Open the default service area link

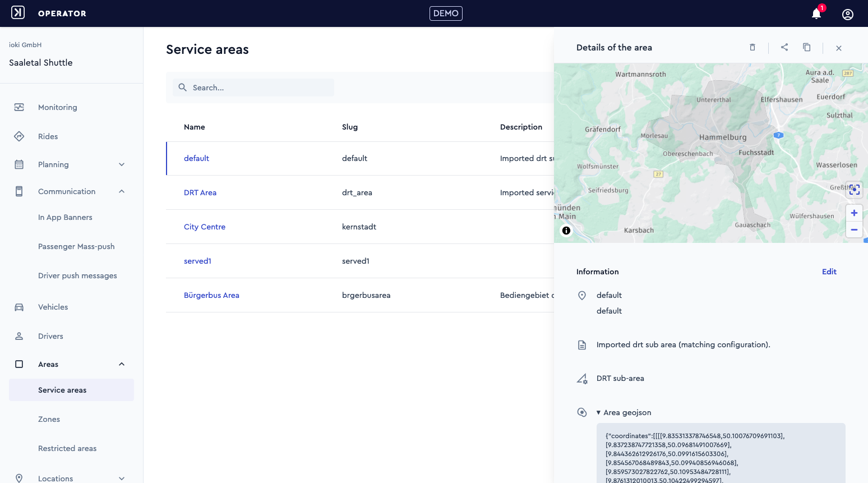[x=196, y=159]
